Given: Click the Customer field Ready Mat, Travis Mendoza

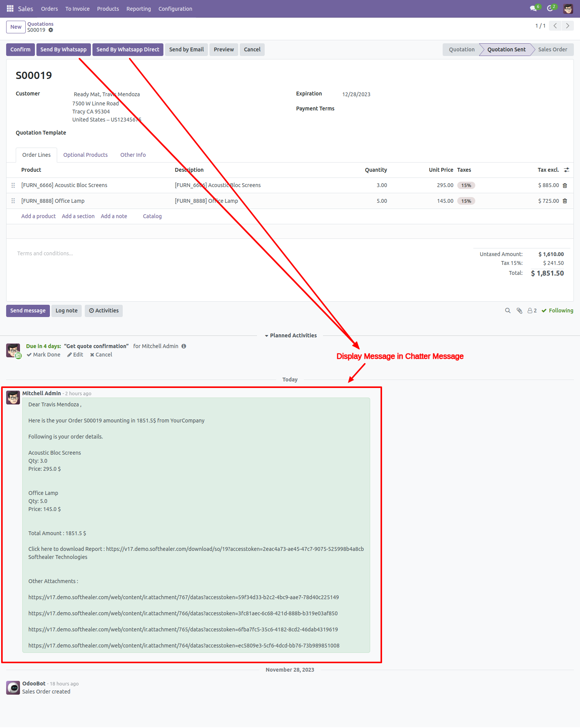Looking at the screenshot, I should (x=107, y=94).
